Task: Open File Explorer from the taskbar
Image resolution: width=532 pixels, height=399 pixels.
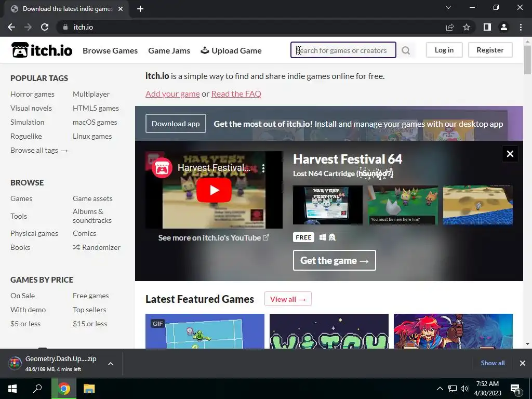Action: [89, 389]
